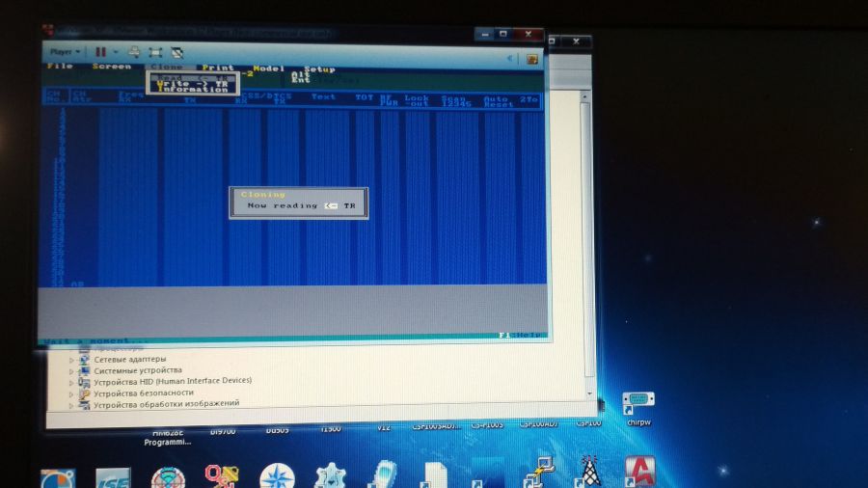Select Устройства обработки изображений in device tree
868x488 pixels.
click(x=165, y=403)
